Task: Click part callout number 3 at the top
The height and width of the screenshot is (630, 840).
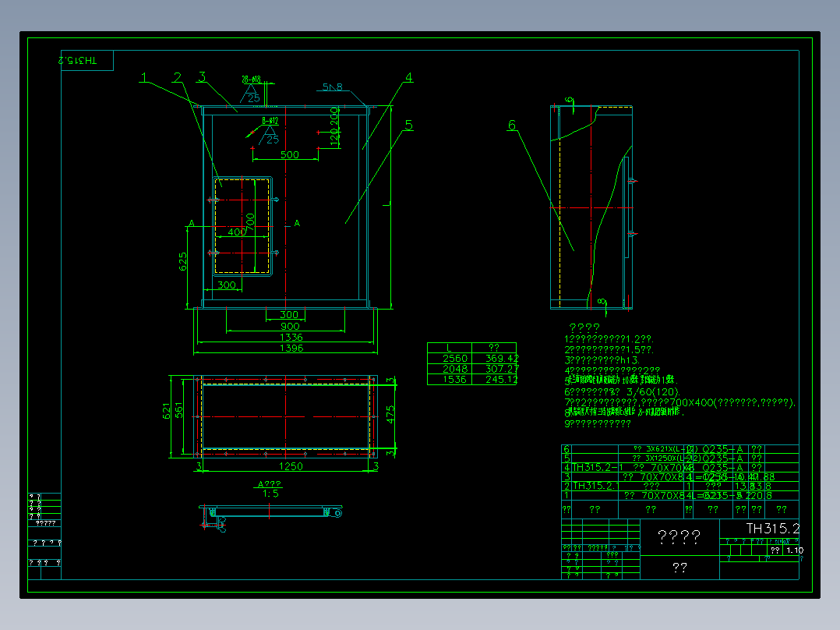Action: pos(201,76)
